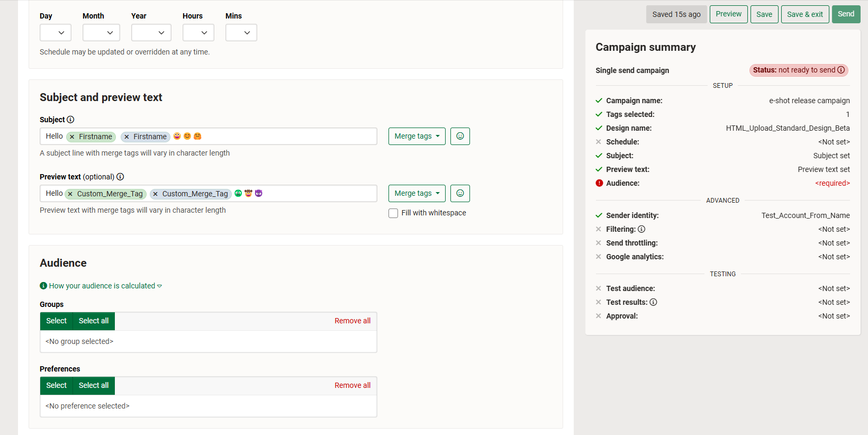Viewport: 868px width, 435px height.
Task: Open the Year dropdown
Action: point(151,32)
